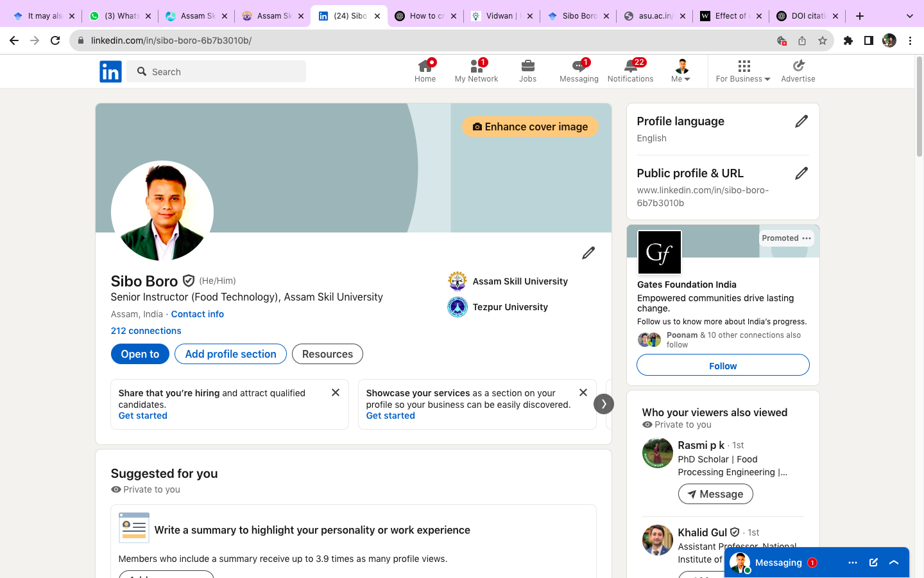
Task: Edit profile intro with pencil icon
Action: (x=588, y=253)
